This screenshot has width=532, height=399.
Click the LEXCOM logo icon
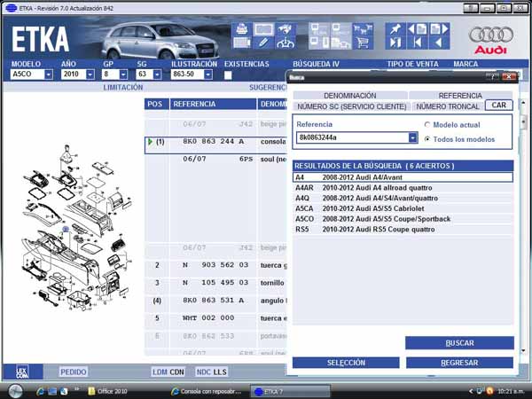pos(22,372)
